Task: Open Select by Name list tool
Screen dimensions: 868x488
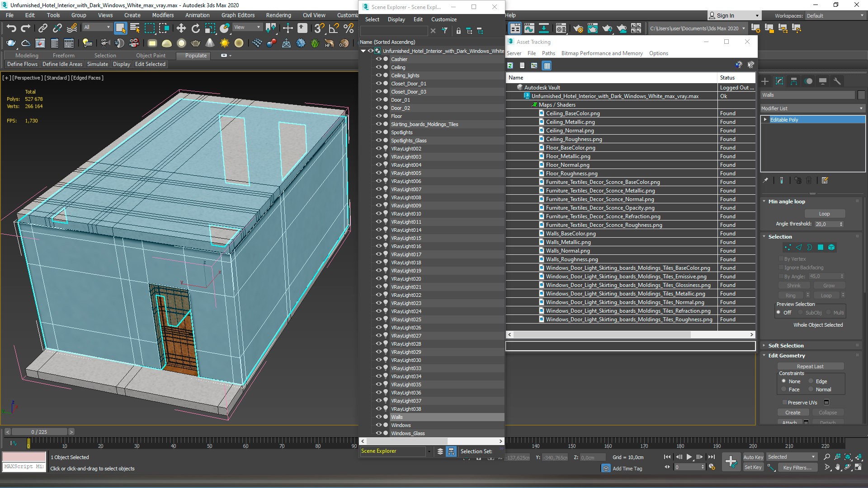Action: (x=135, y=28)
